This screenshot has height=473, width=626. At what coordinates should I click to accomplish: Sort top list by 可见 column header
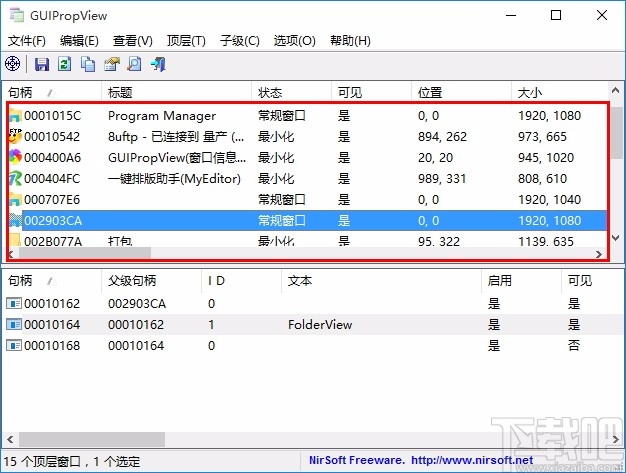pyautogui.click(x=371, y=93)
